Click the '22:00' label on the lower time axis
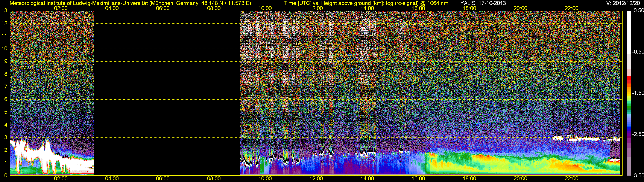Screen dimensions: 644x182 571,179
